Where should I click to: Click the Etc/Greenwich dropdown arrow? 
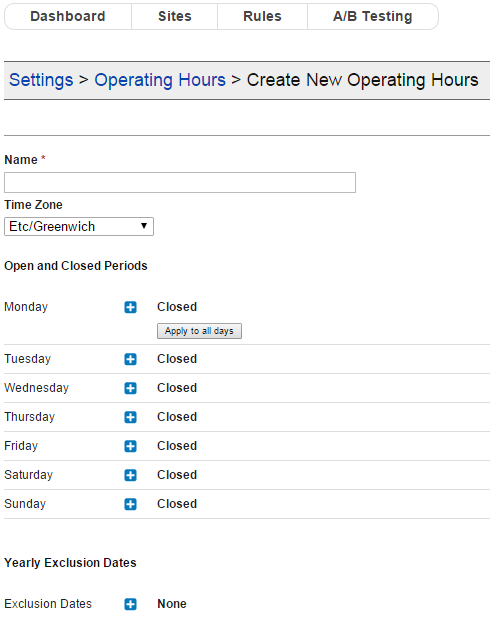[144, 226]
